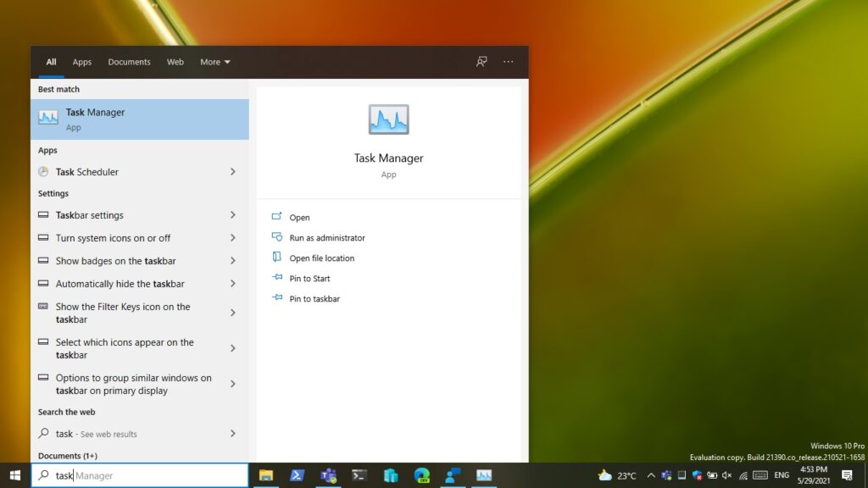
Task: Switch to the Documents search tab
Action: point(129,62)
